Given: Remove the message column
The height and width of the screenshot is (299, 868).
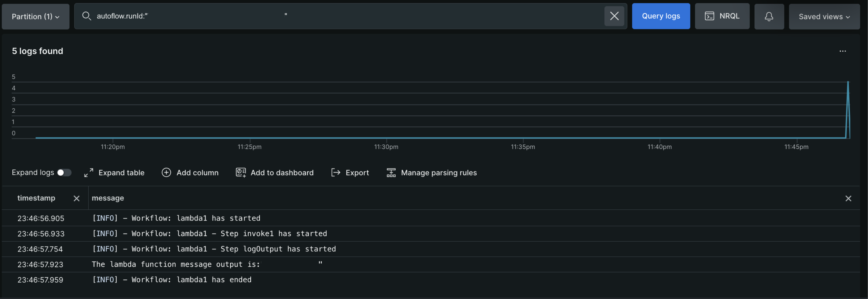Looking at the screenshot, I should click(848, 198).
